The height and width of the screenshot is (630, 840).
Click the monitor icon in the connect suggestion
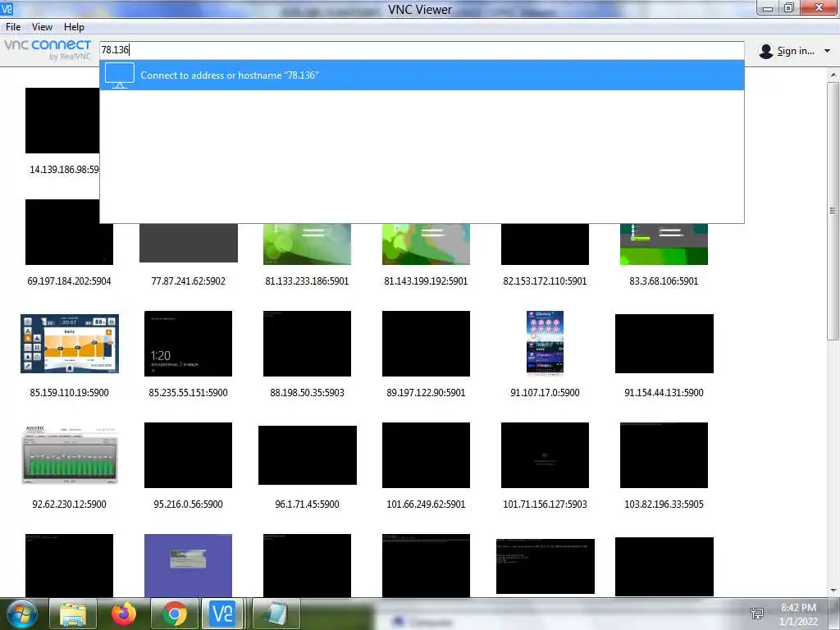point(120,75)
